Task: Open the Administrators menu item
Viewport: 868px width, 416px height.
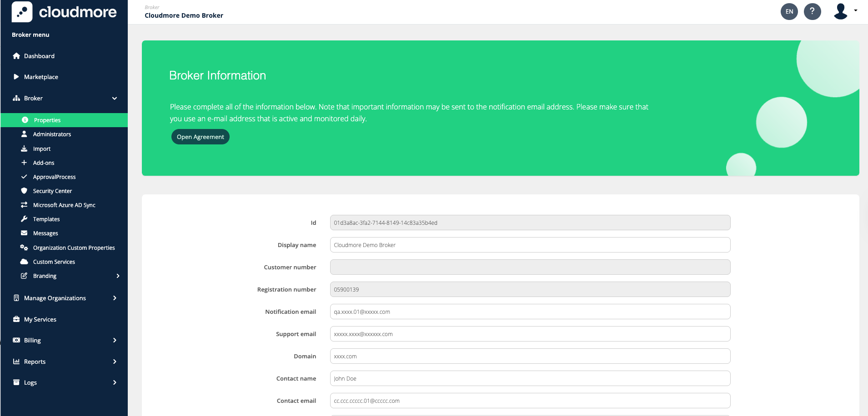Action: pos(52,134)
